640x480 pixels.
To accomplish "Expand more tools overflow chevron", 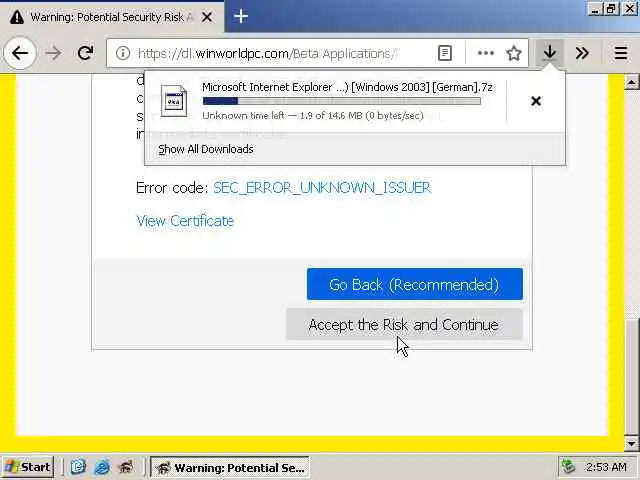I will pos(582,53).
